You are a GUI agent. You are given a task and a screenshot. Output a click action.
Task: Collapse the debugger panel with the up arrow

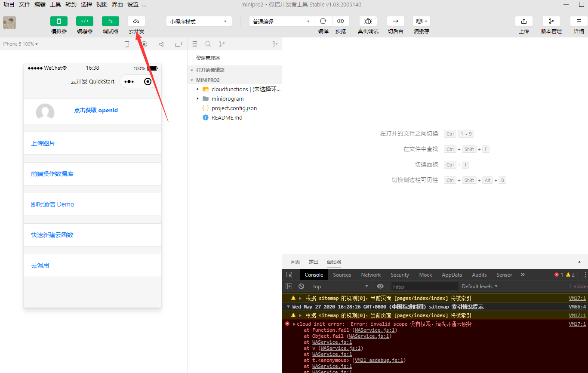tap(579, 262)
